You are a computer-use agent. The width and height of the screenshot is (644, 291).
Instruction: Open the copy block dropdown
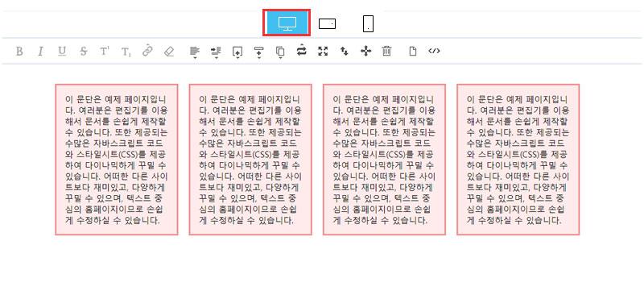[280, 52]
